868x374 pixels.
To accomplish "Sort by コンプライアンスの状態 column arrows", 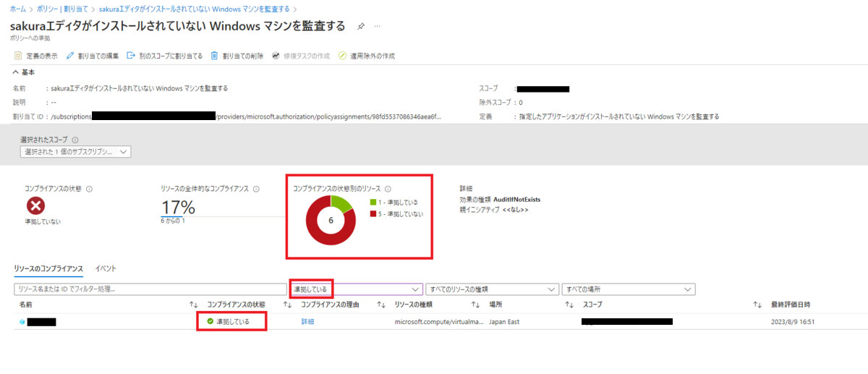I will click(x=287, y=305).
